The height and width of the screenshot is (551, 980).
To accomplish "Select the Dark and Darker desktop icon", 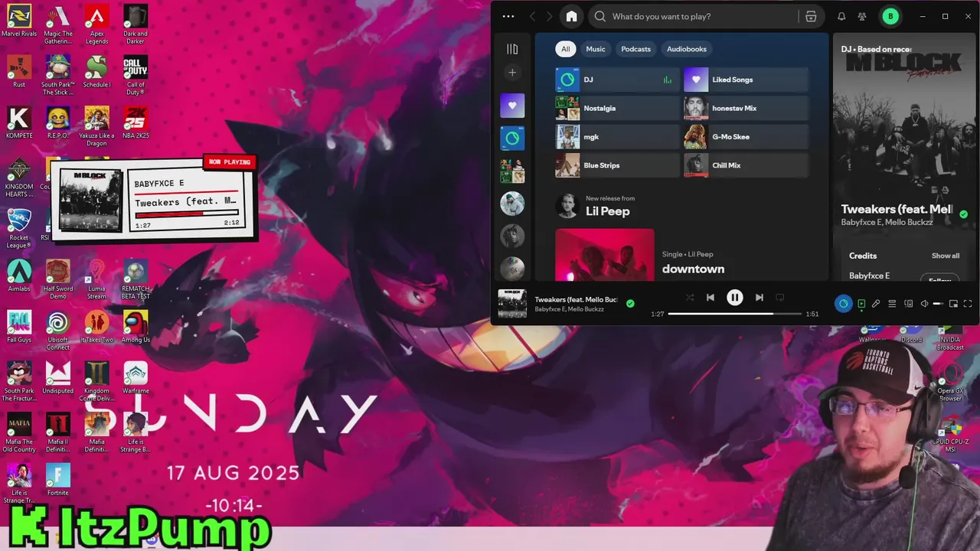I will [x=136, y=24].
